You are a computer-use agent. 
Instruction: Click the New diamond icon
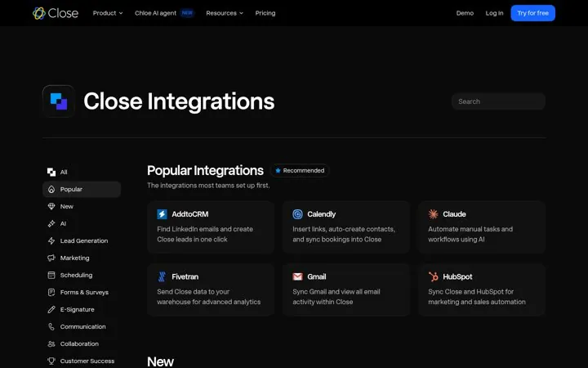(51, 207)
